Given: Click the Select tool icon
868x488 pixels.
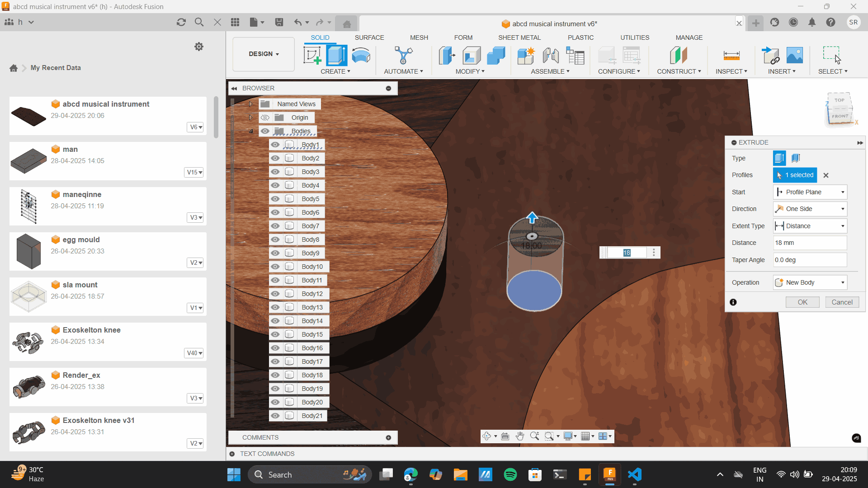Looking at the screenshot, I should [832, 56].
